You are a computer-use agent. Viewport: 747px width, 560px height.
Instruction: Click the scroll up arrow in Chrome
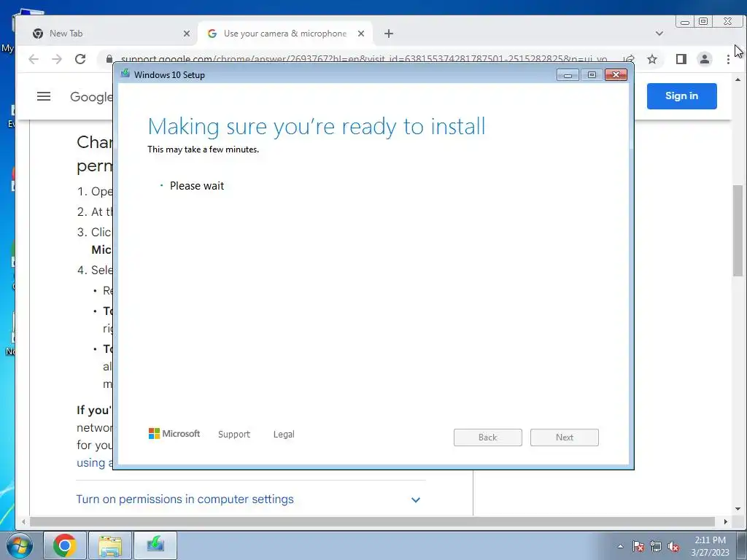pyautogui.click(x=738, y=79)
